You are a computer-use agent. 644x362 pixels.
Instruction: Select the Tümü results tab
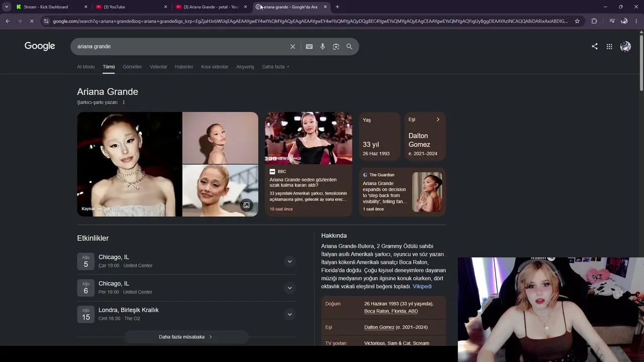pos(109,67)
